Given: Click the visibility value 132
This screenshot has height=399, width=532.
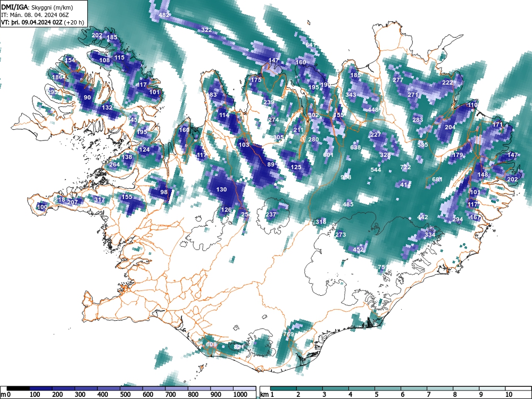Looking at the screenshot, I should [x=107, y=107].
